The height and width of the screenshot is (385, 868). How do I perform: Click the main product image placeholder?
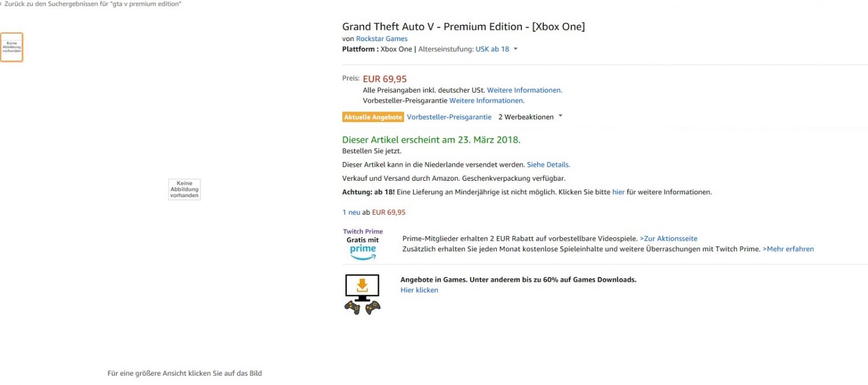(x=184, y=190)
